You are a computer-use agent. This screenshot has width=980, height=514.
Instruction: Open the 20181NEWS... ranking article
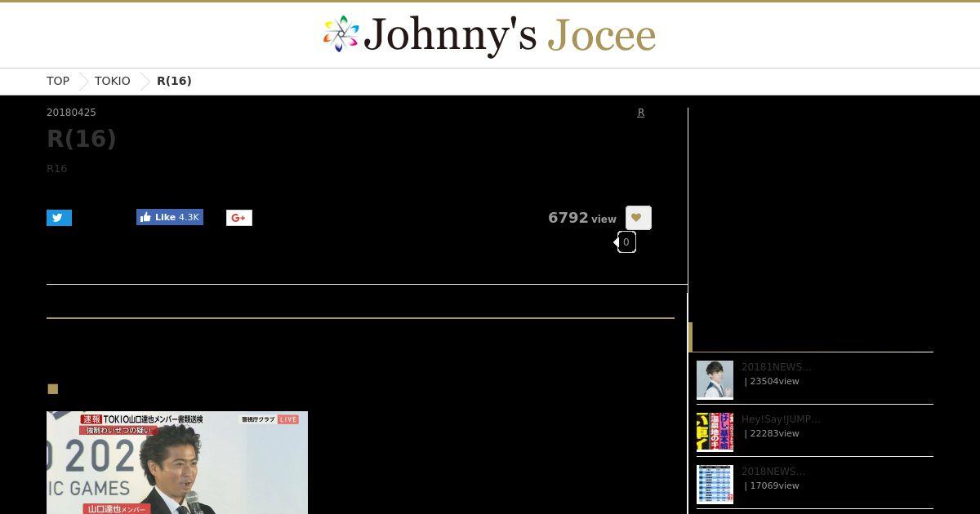(x=776, y=367)
